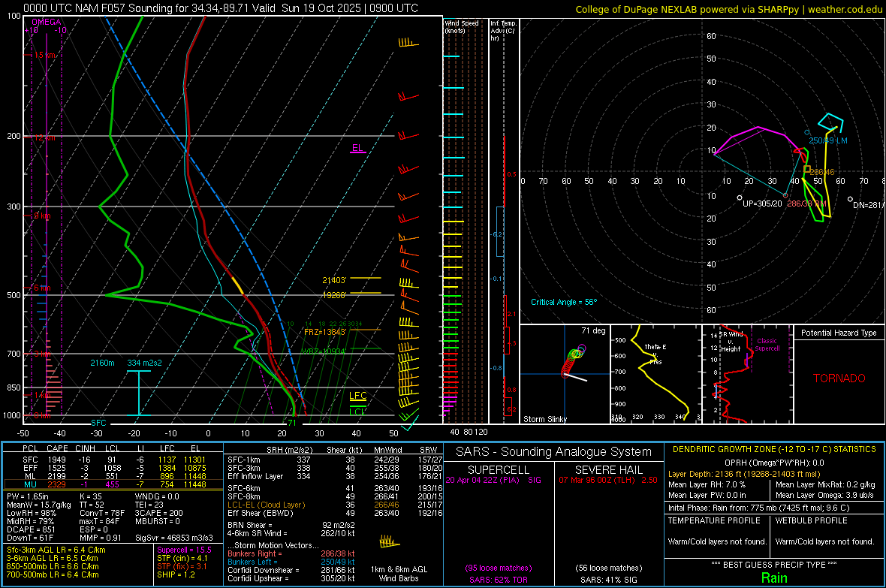The image size is (886, 588).
Task: Select the OMEGA label on the skew-T
Action: 46,22
